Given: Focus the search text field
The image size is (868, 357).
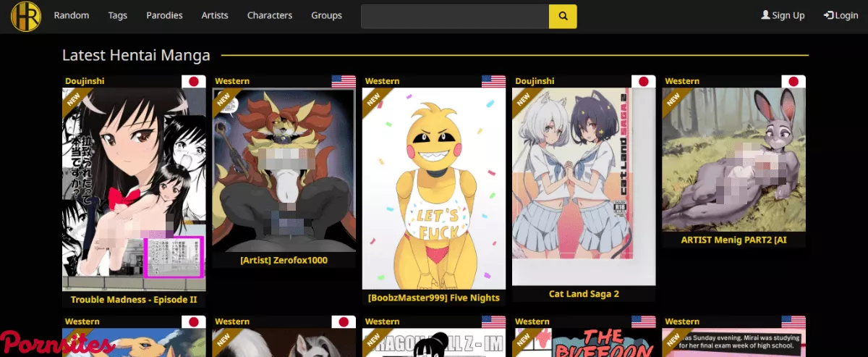Looking at the screenshot, I should (455, 16).
